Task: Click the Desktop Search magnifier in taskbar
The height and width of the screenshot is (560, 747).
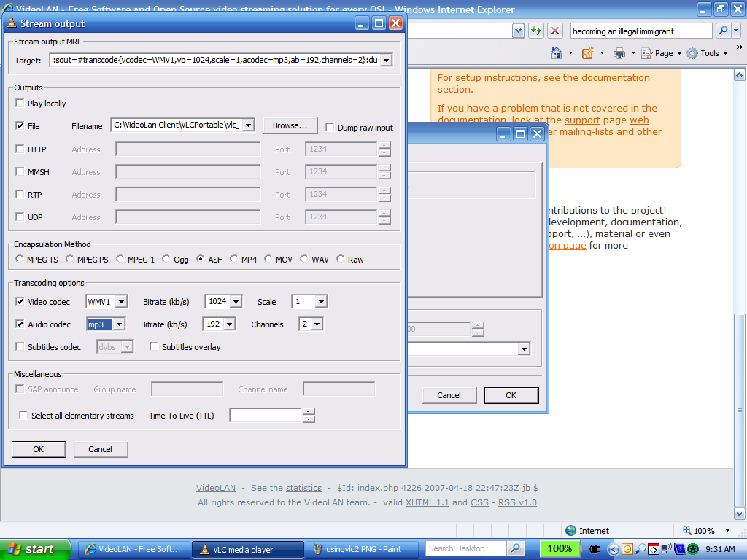Action: pos(515,548)
